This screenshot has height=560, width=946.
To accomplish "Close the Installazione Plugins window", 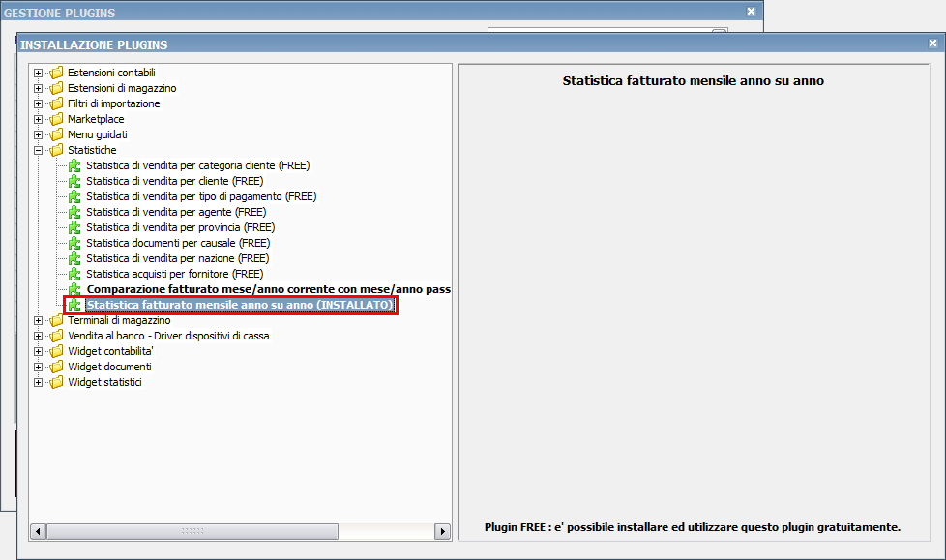I will 932,44.
